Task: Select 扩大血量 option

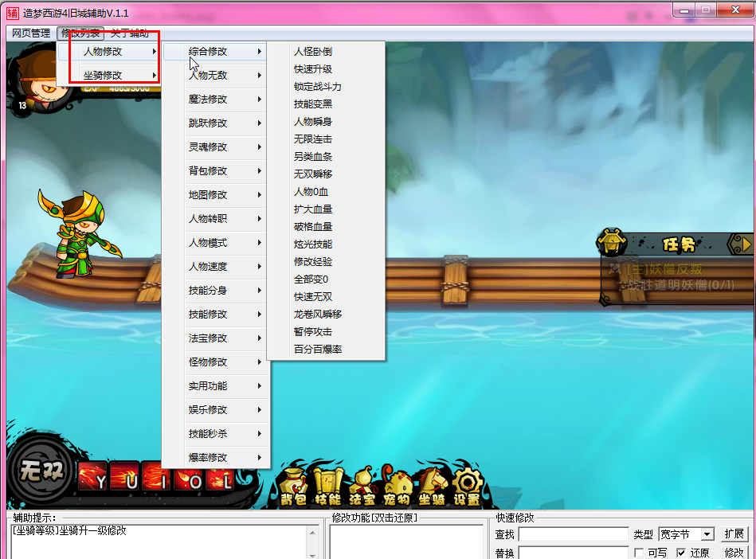Action: [327, 209]
